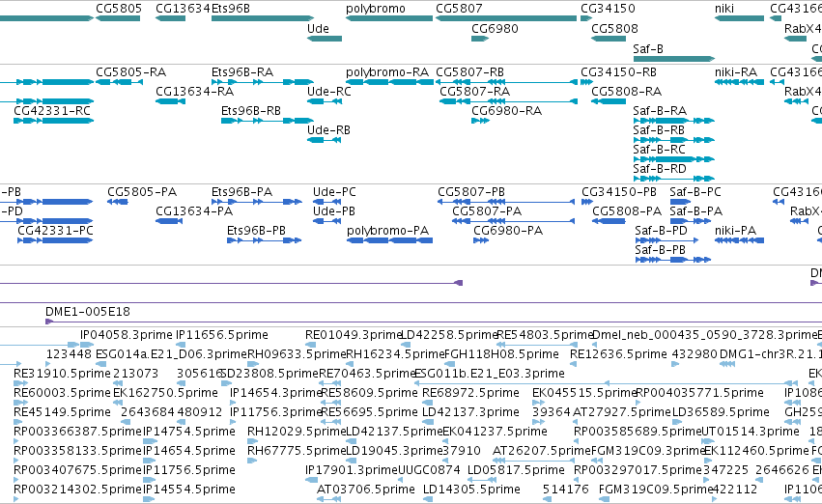
Task: Click the CG5807-PA protein label
Action: click(x=487, y=211)
